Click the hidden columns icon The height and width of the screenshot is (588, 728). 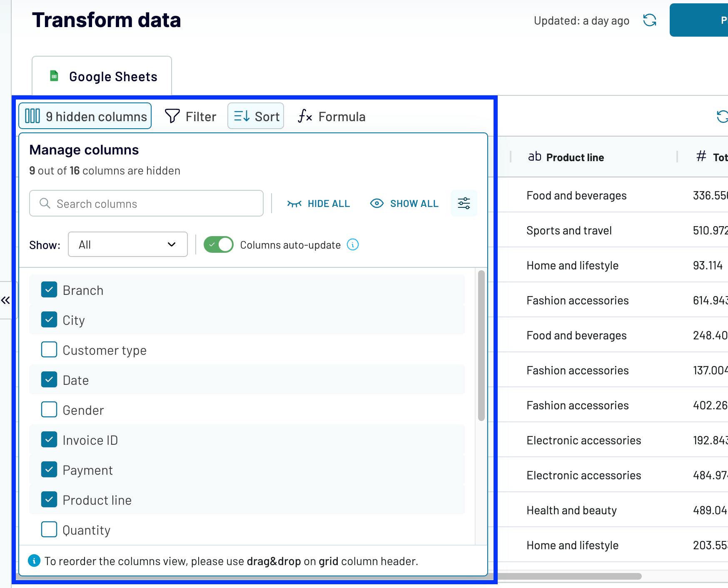[32, 116]
